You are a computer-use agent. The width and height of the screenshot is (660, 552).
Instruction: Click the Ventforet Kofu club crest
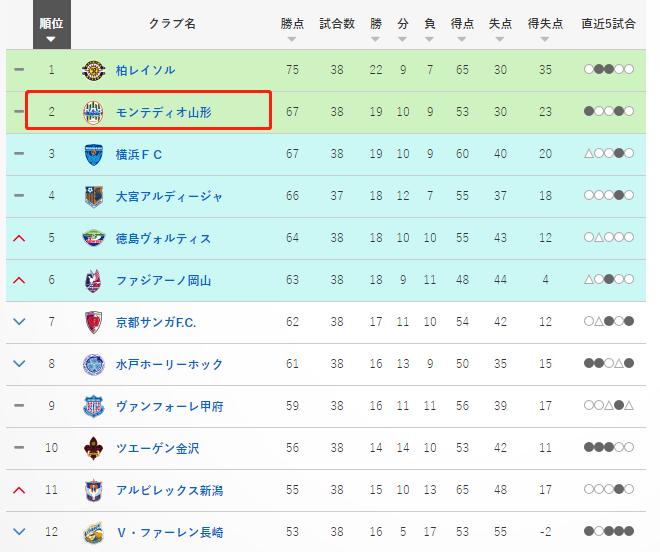93,406
